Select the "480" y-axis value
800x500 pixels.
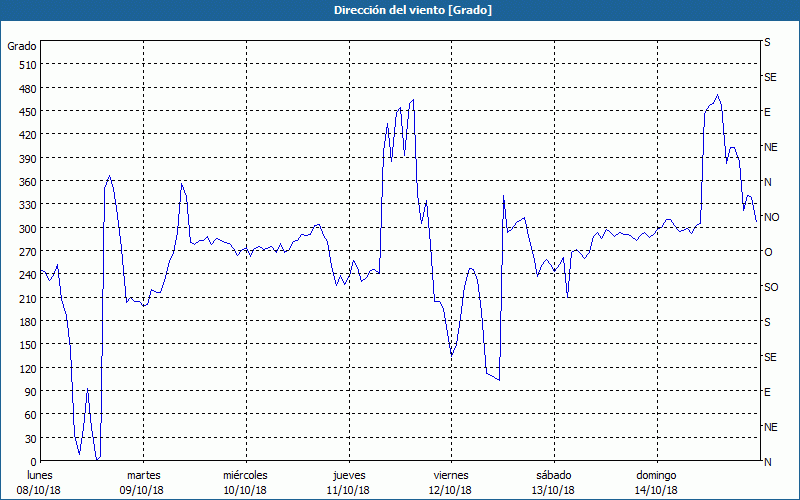(x=28, y=89)
